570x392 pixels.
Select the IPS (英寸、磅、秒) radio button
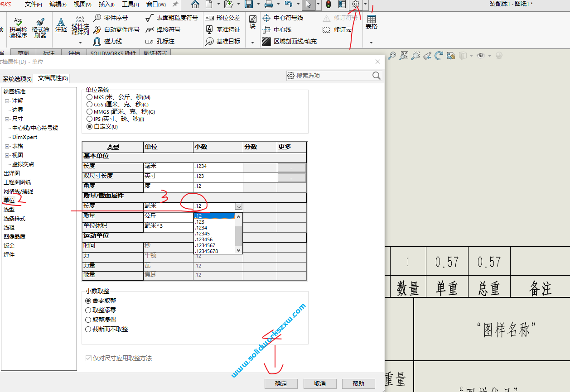pos(90,119)
